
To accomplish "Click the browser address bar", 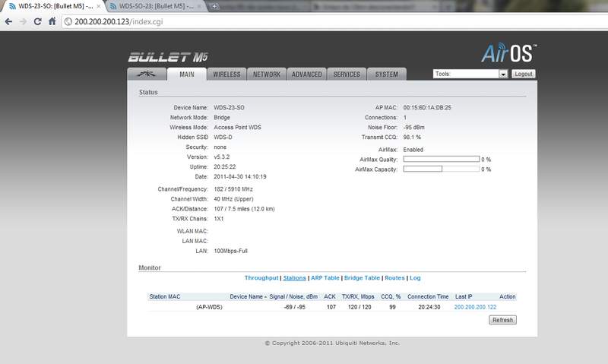I will pos(334,22).
